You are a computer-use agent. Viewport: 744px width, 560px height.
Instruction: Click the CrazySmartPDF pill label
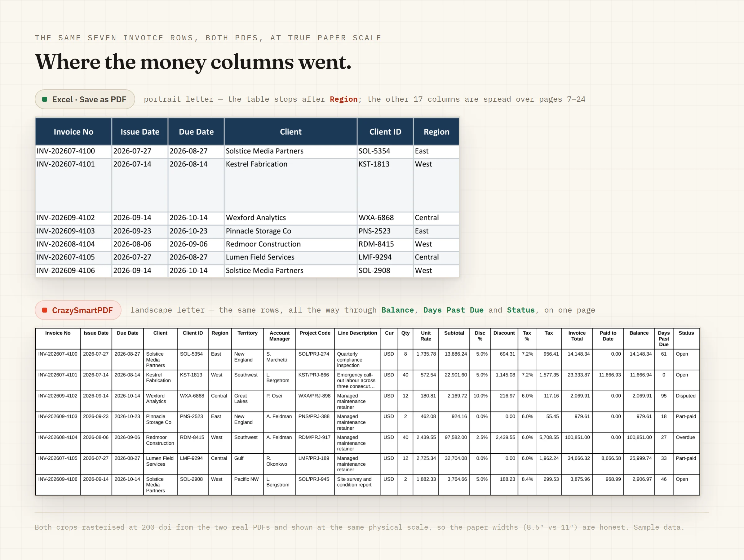[x=82, y=310]
